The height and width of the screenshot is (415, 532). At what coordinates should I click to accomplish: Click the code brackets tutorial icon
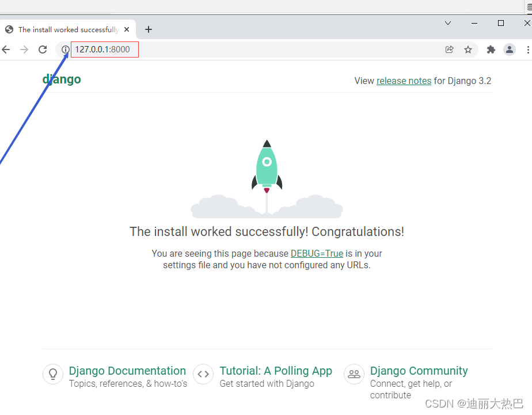tap(203, 374)
